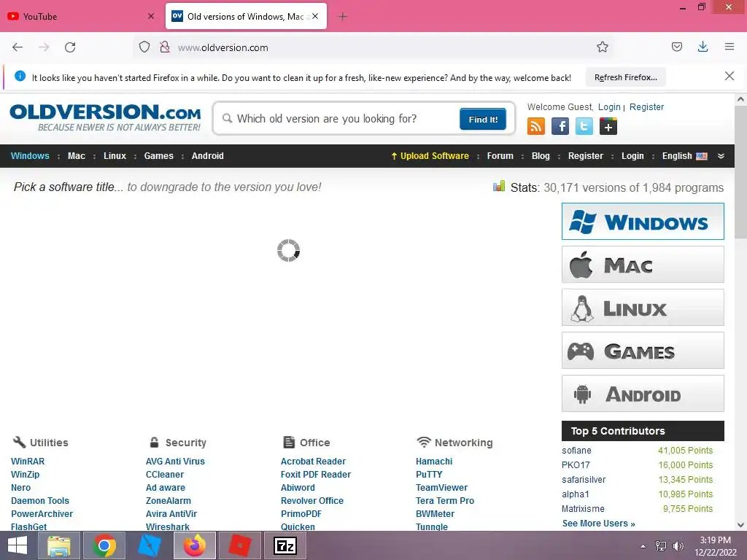Click the large Android platform button
This screenshot has height=560, width=747.
tap(643, 393)
